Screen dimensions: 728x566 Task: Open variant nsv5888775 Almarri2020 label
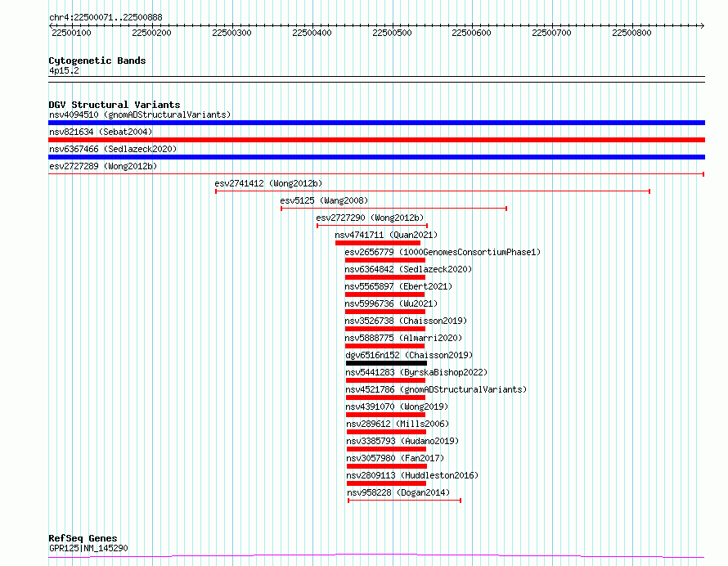403,338
